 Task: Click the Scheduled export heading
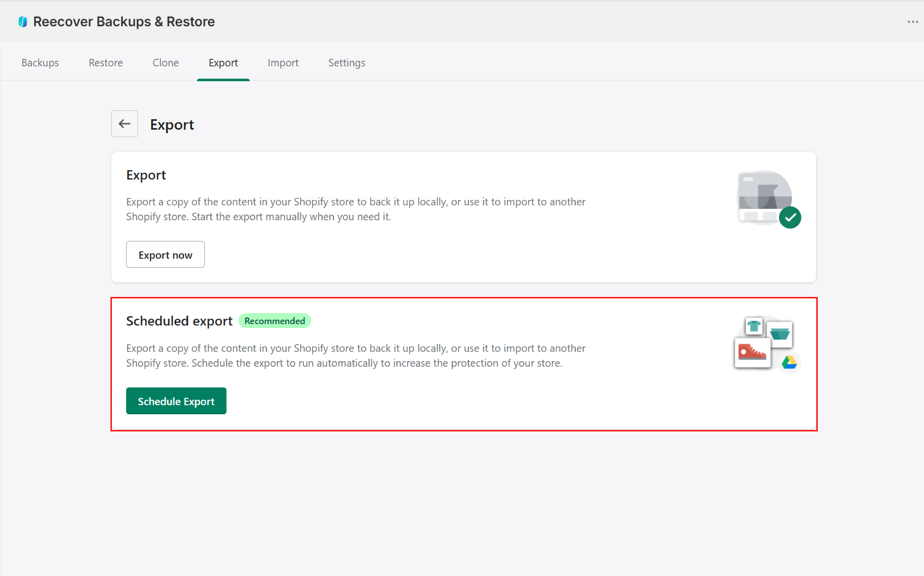pos(179,321)
